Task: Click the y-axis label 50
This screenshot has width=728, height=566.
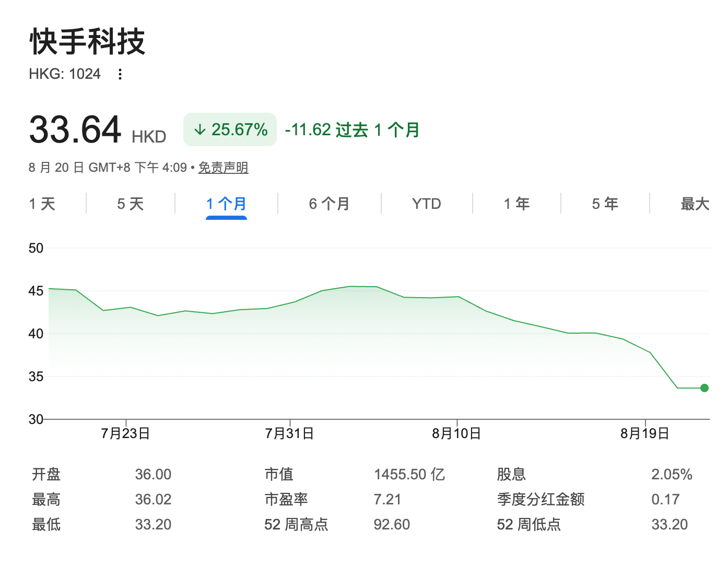Action: [36, 248]
